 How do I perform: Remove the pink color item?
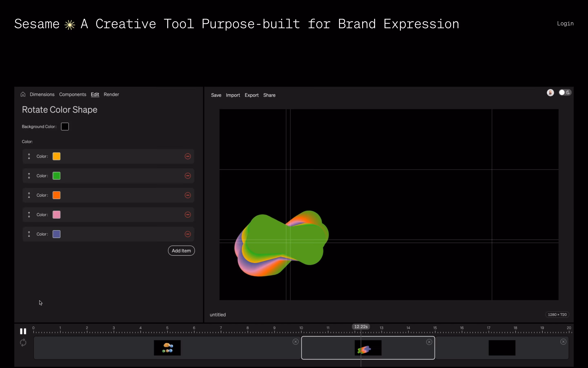point(188,215)
